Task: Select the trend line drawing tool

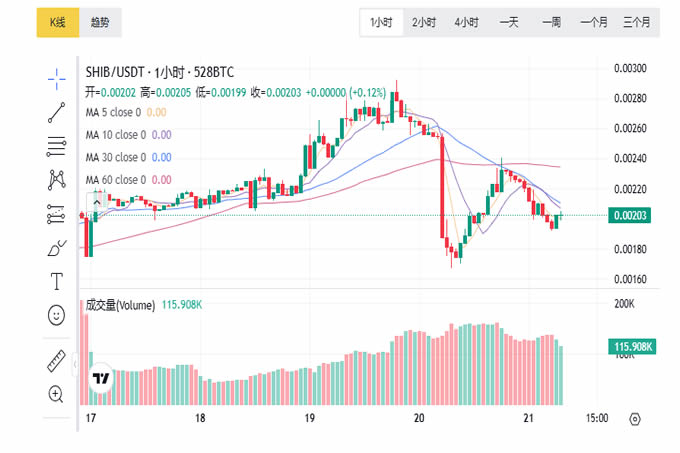Action: tap(56, 113)
